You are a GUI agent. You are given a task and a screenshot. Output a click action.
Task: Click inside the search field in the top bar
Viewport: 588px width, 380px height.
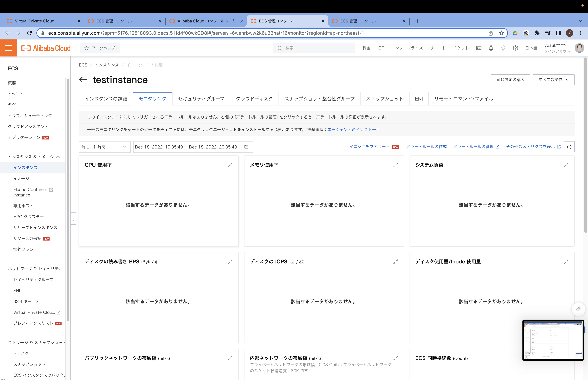tap(313, 48)
